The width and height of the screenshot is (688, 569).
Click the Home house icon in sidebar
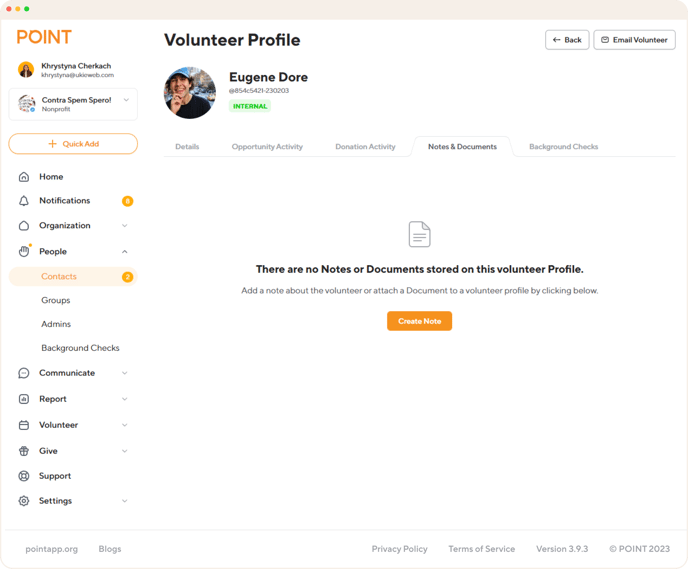click(x=24, y=177)
